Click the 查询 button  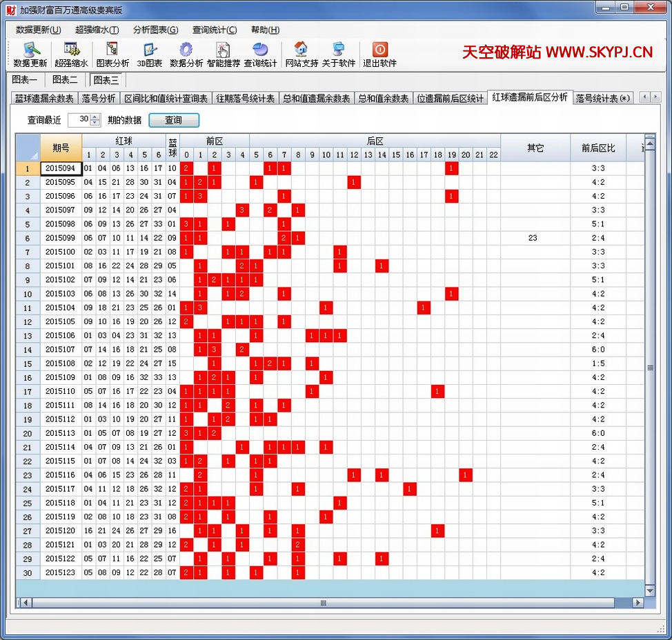tap(174, 120)
